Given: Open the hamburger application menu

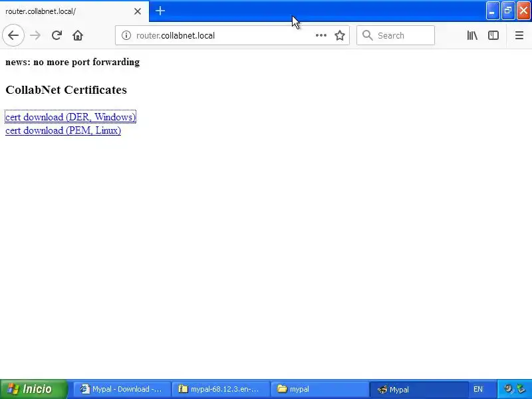Looking at the screenshot, I should 519,35.
